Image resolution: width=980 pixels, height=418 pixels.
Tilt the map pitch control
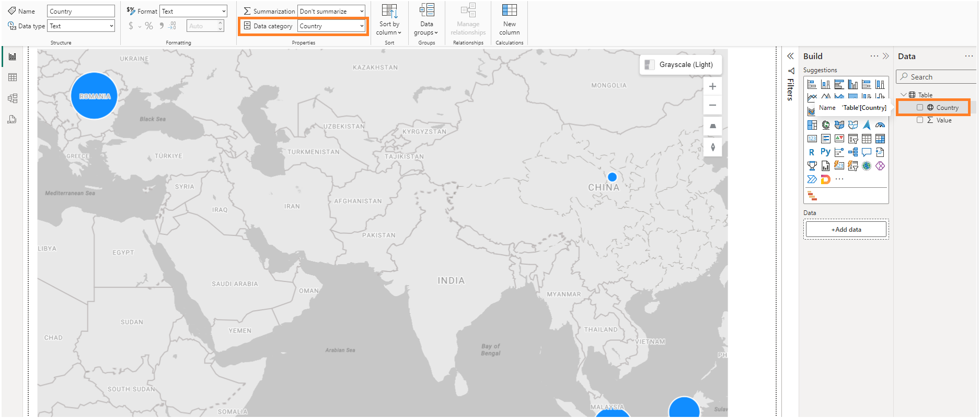click(x=712, y=126)
